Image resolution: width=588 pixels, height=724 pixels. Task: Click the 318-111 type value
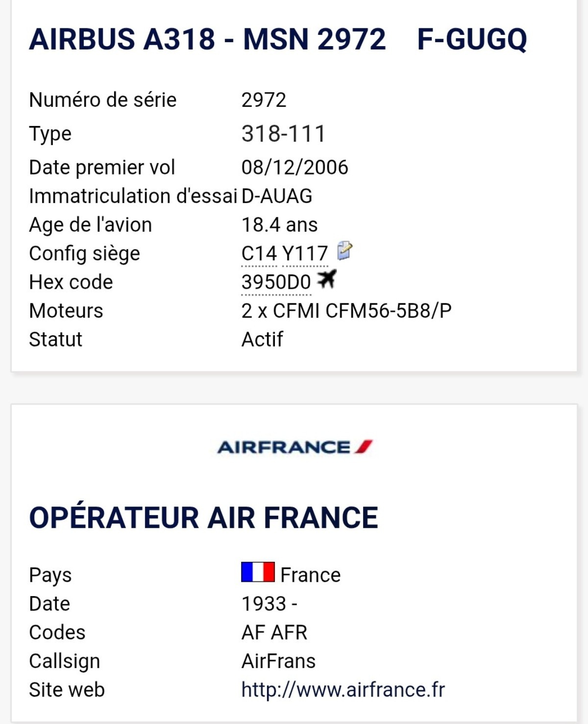tap(283, 134)
